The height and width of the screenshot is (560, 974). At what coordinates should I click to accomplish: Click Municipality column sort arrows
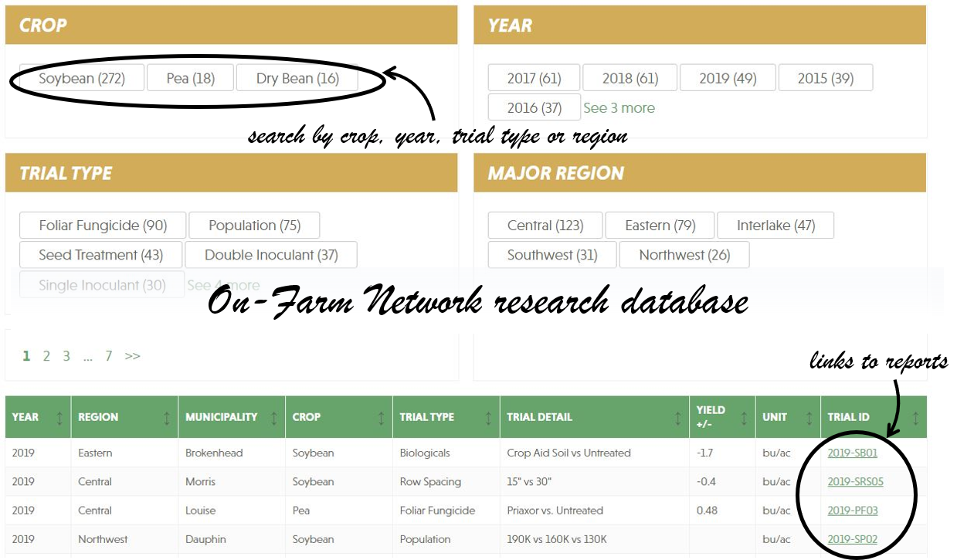point(273,417)
